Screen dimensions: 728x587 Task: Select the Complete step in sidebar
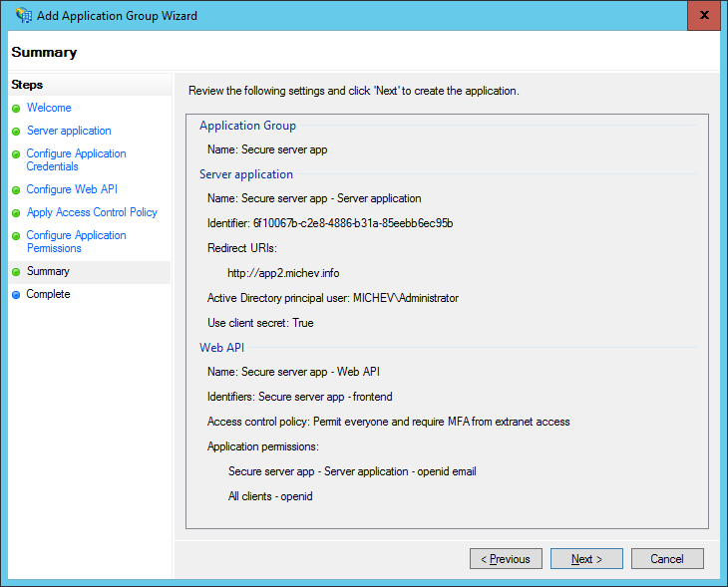(x=48, y=294)
